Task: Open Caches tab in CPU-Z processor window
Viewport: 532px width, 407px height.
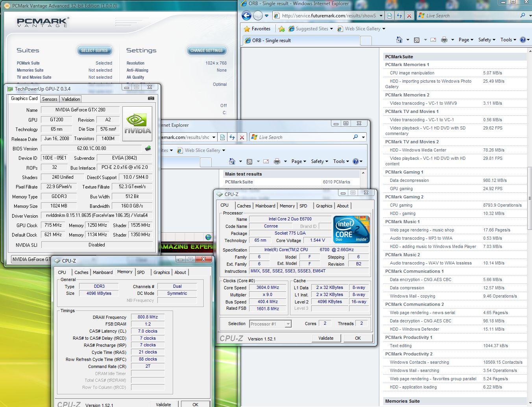Action: (x=244, y=206)
